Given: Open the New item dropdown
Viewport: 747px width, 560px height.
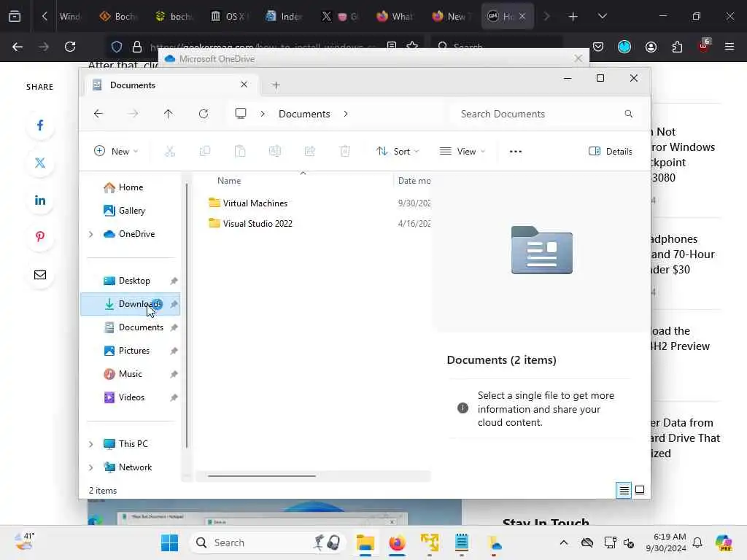Looking at the screenshot, I should pyautogui.click(x=116, y=152).
